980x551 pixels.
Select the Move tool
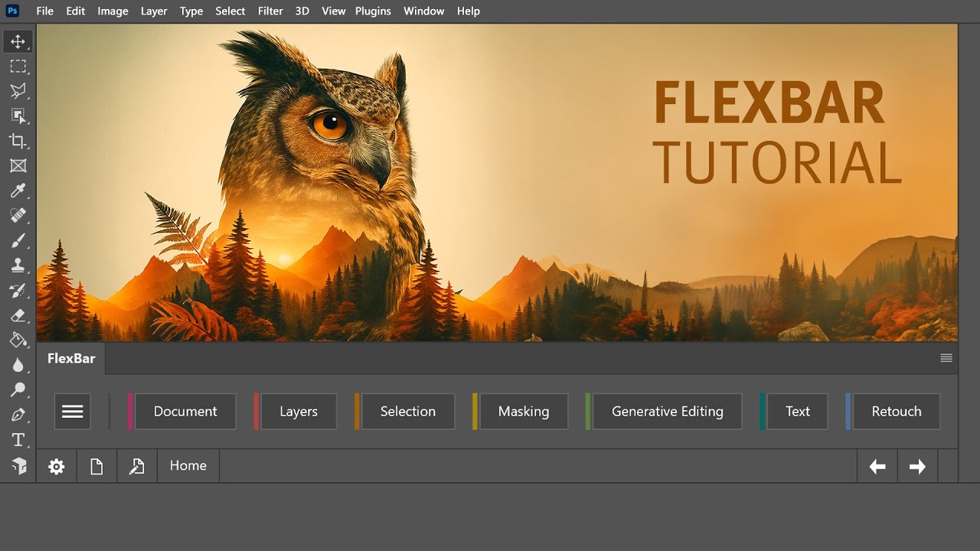18,41
